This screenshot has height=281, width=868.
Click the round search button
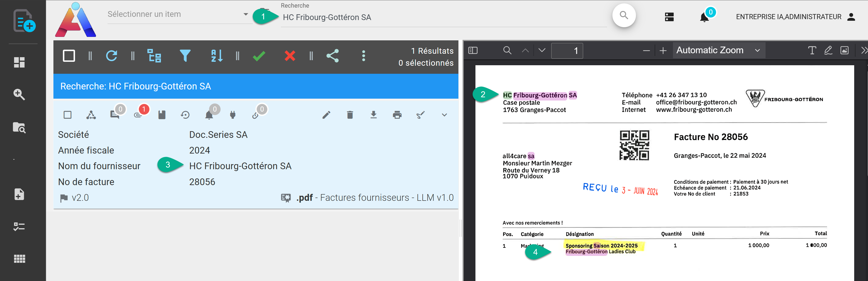[624, 15]
